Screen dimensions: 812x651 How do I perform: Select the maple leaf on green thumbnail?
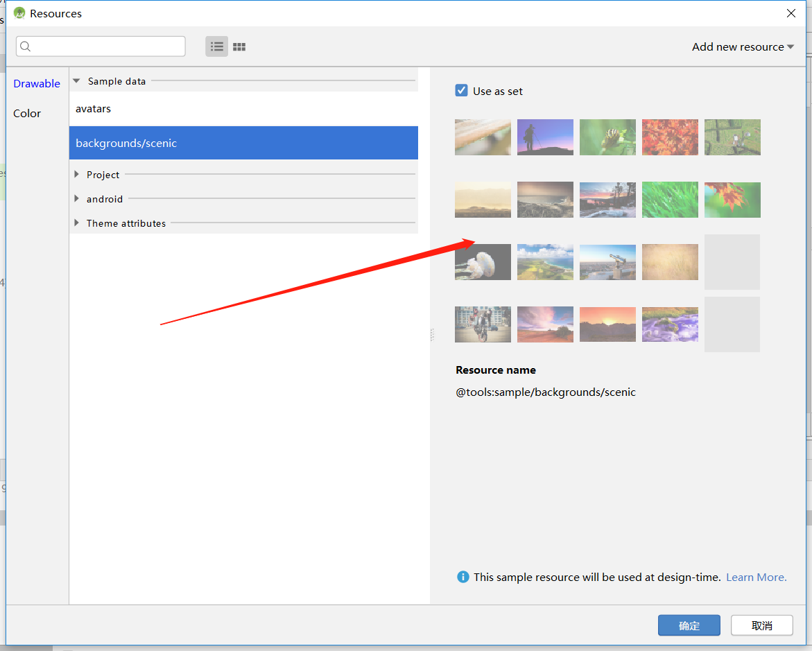tap(732, 200)
